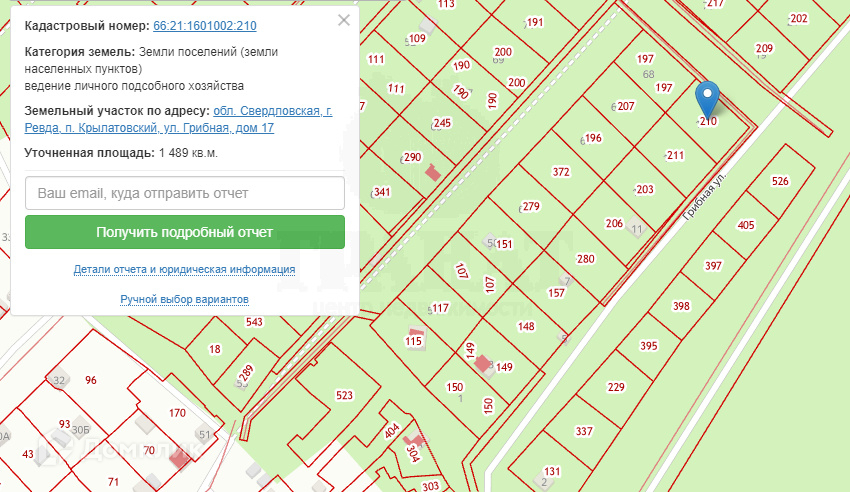
Task: Select plot label 151 on map
Action: pyautogui.click(x=504, y=244)
